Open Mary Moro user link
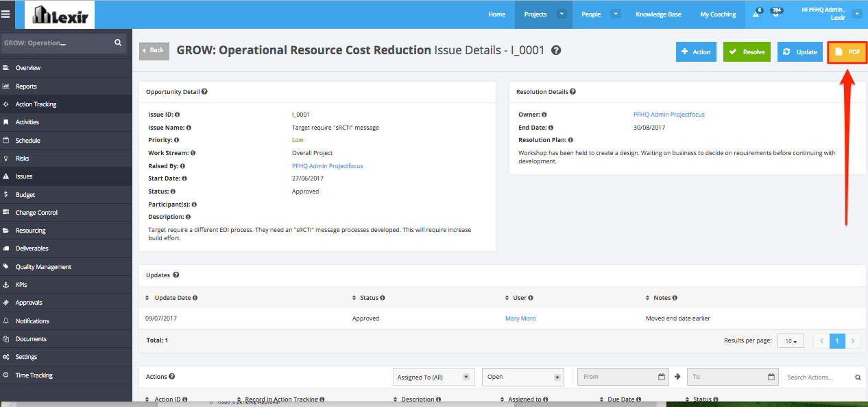Image resolution: width=868 pixels, height=407 pixels. (520, 318)
